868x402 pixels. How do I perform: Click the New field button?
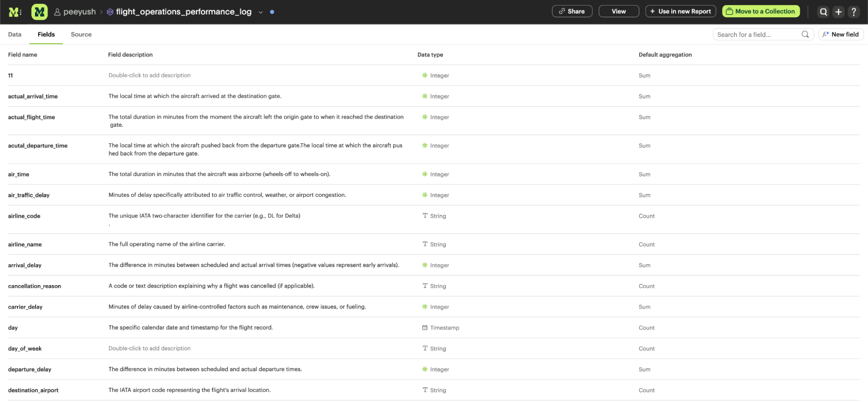click(841, 34)
